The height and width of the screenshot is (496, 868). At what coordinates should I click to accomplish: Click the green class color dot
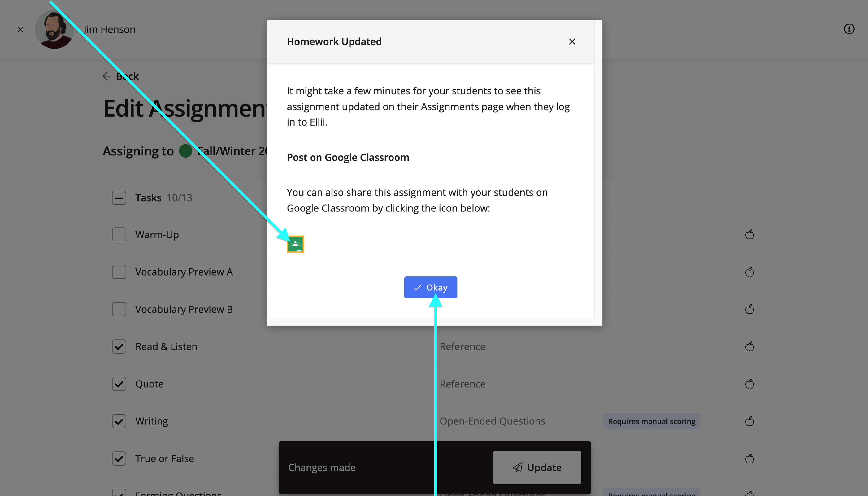[x=185, y=151]
